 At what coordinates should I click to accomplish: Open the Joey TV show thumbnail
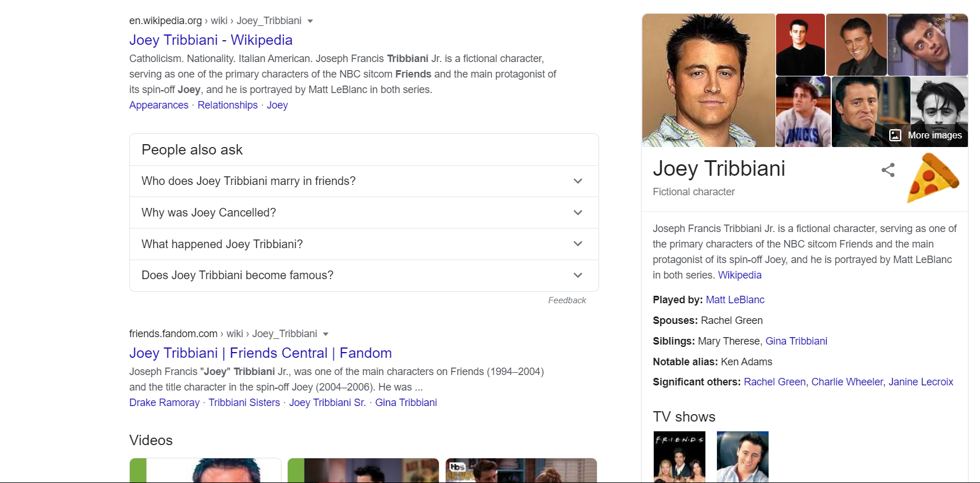[742, 457]
